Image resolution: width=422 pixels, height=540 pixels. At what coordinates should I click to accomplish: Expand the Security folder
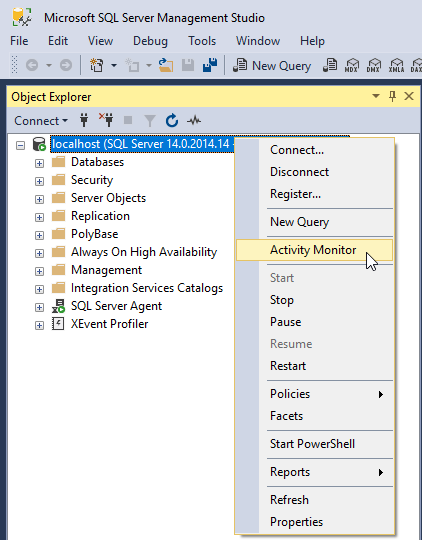[40, 181]
